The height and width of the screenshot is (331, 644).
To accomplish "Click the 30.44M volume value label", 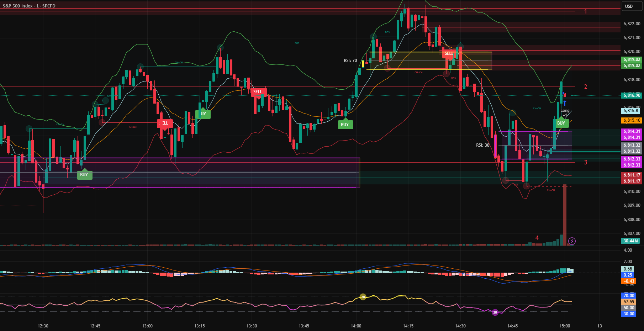I will coord(630,241).
